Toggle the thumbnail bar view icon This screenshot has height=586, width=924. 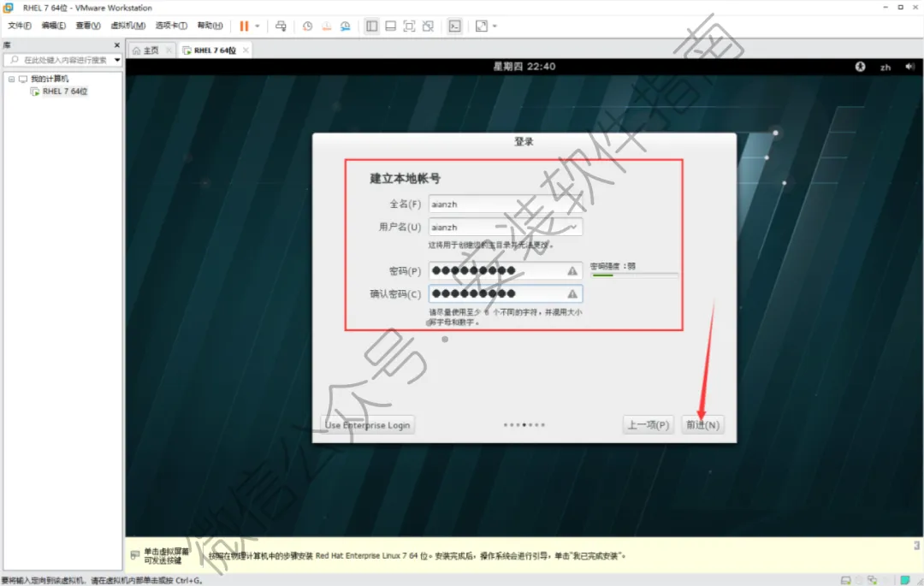[x=391, y=26]
